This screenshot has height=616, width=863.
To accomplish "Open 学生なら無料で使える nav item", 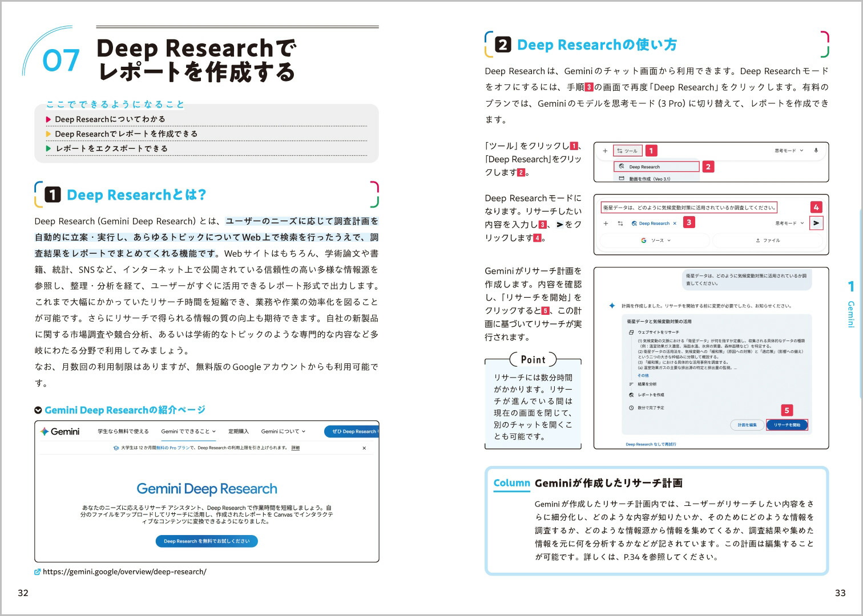I will pyautogui.click(x=123, y=431).
